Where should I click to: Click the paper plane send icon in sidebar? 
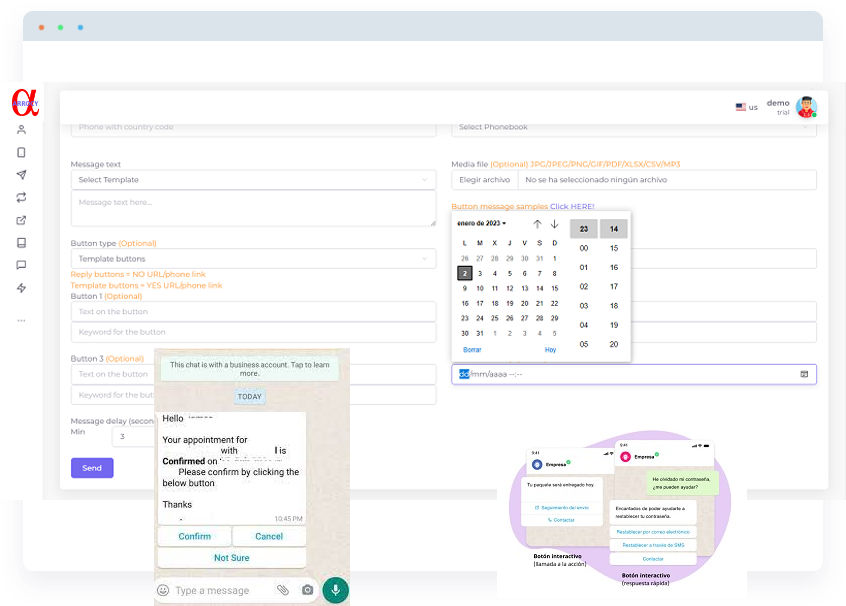coord(21,175)
